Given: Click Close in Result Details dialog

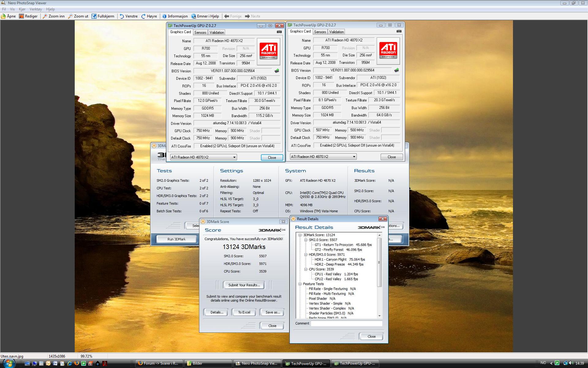Looking at the screenshot, I should pos(371,336).
